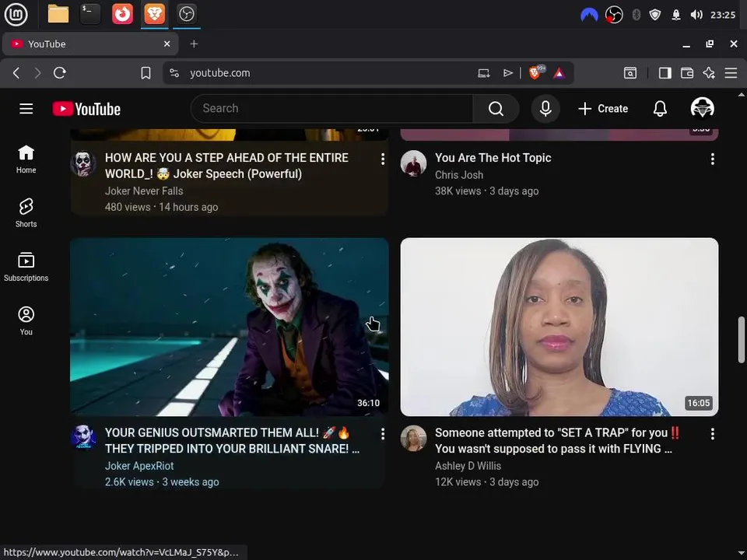Open a new browser tab

194,44
